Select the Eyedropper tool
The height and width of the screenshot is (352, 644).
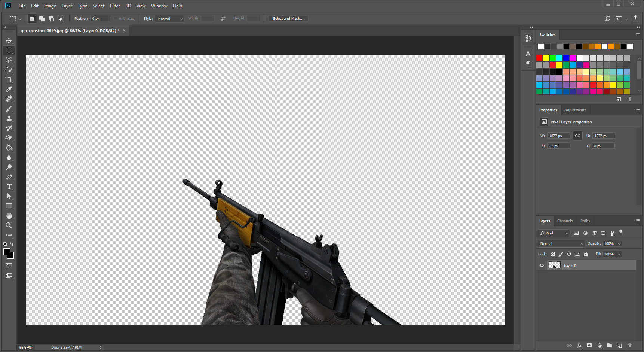(x=9, y=89)
